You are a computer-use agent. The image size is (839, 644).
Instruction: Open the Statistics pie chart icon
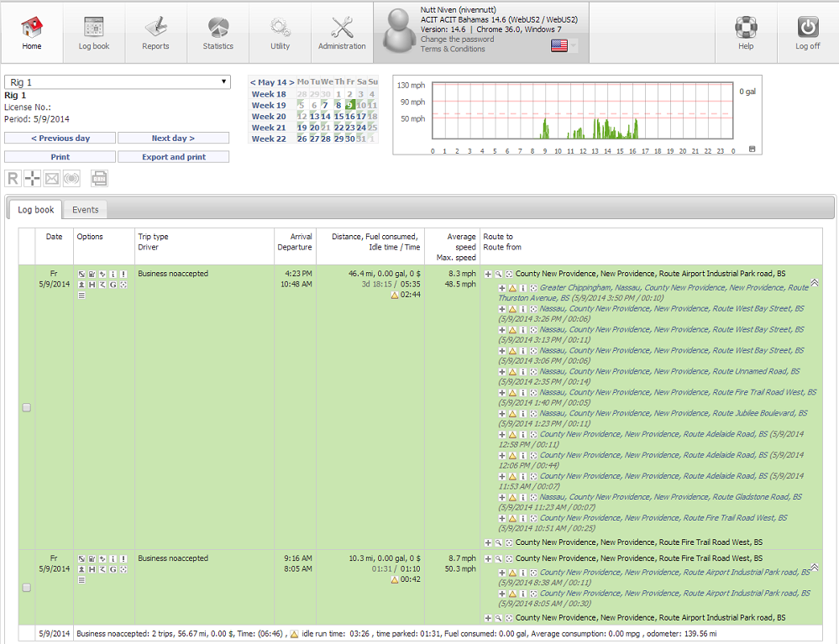pyautogui.click(x=218, y=27)
